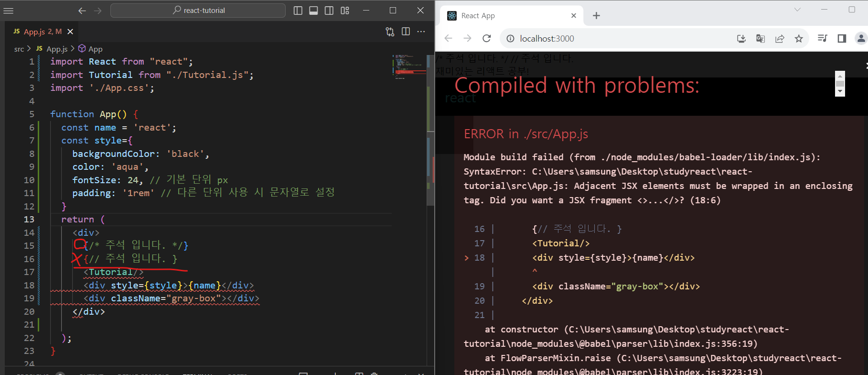Click the backgroundColor: 'black' property line

(140, 154)
